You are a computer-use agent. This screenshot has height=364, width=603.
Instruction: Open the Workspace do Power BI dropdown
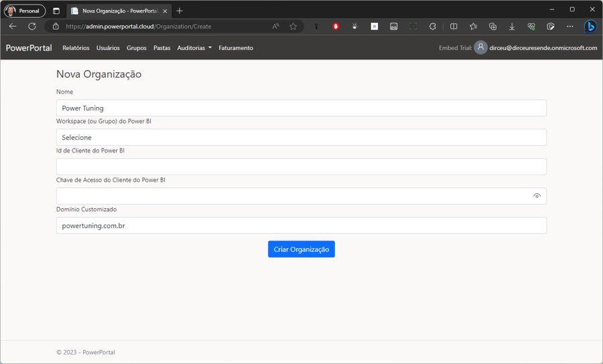pos(301,137)
